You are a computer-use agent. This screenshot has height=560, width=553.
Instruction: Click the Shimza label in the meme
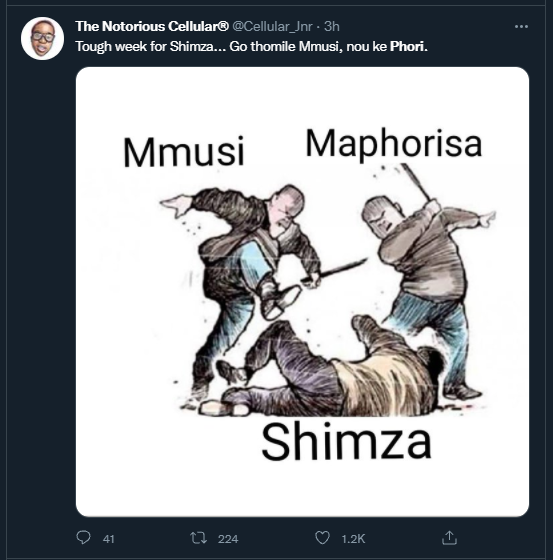347,442
